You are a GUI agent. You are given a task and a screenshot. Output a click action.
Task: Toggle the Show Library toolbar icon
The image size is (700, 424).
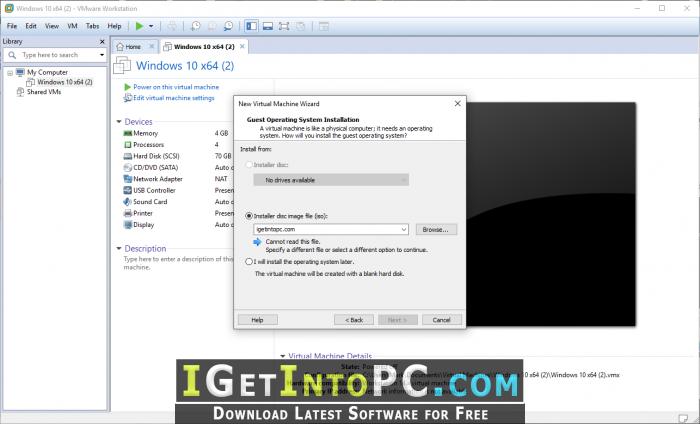252,26
